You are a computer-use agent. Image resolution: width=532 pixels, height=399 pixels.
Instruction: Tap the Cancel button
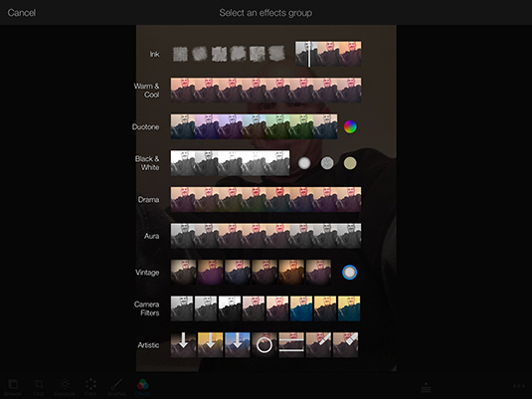pos(22,13)
